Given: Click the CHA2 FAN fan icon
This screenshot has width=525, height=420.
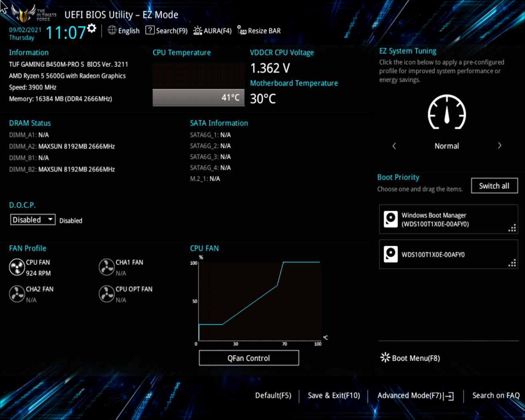Looking at the screenshot, I should [x=17, y=294].
